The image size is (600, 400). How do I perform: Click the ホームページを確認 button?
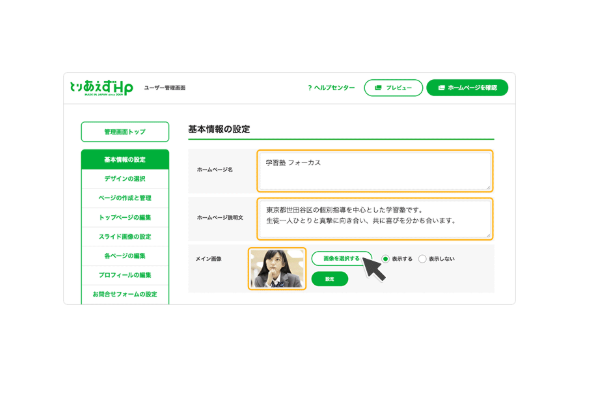coord(467,88)
